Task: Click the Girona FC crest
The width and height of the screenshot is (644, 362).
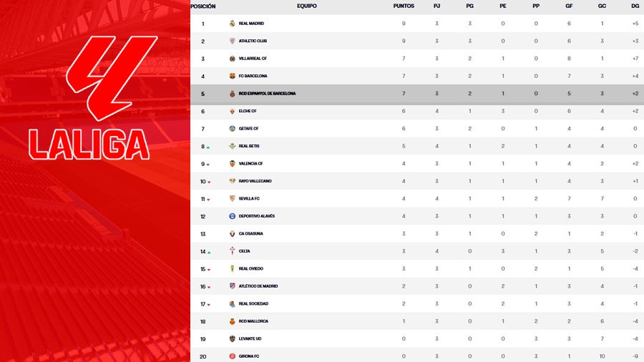Action: click(x=232, y=356)
